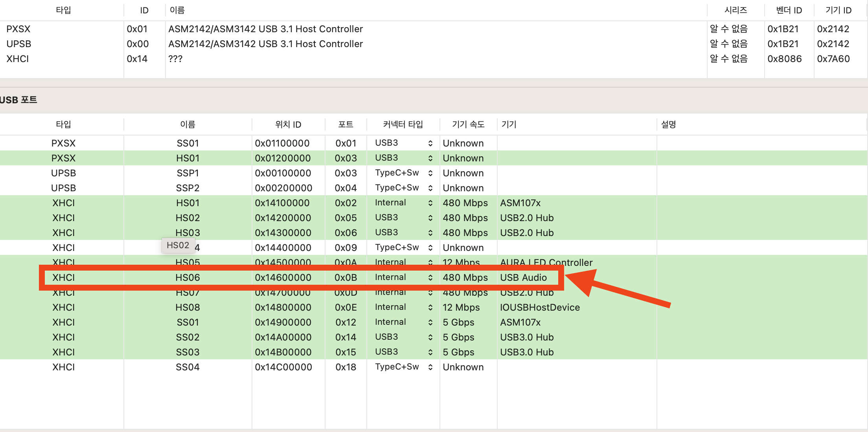Select USB3.0 Hub on SS02 row
The height and width of the screenshot is (432, 868).
click(x=527, y=337)
